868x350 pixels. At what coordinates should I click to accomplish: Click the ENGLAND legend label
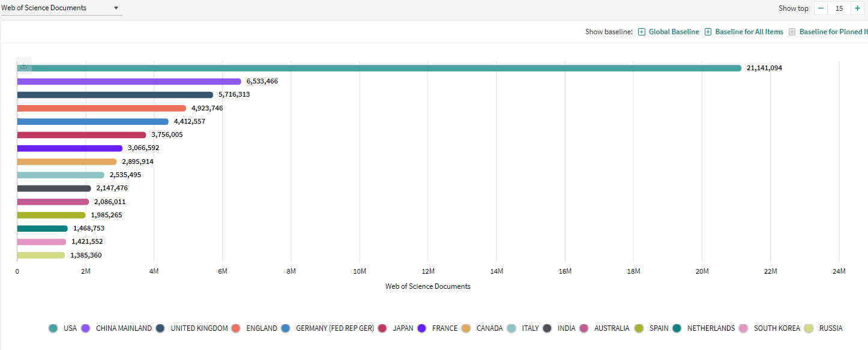262,328
